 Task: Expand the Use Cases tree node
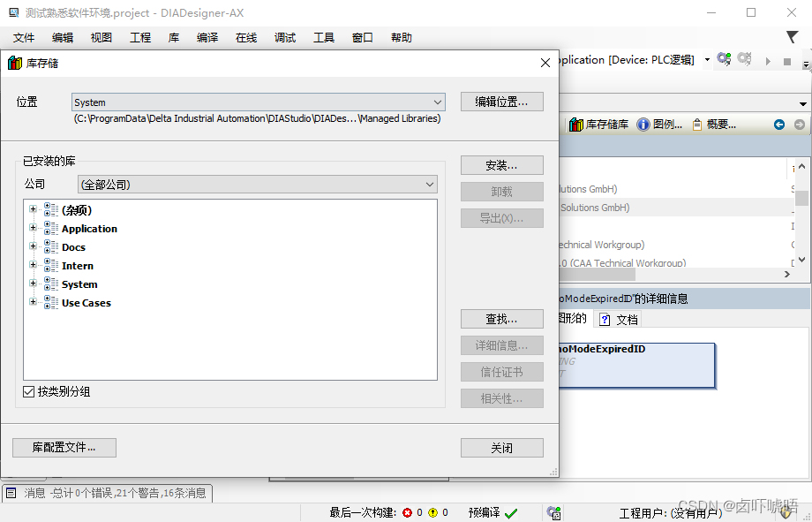[34, 302]
